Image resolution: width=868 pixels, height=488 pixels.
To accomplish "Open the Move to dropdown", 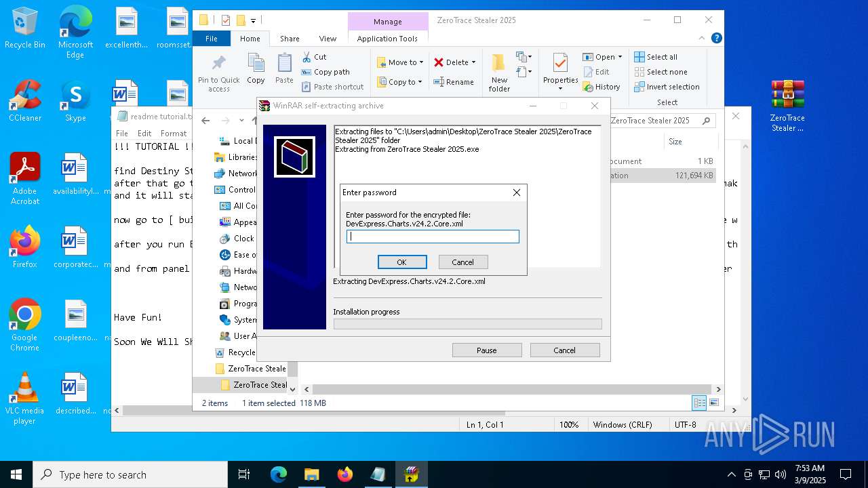I will [400, 62].
